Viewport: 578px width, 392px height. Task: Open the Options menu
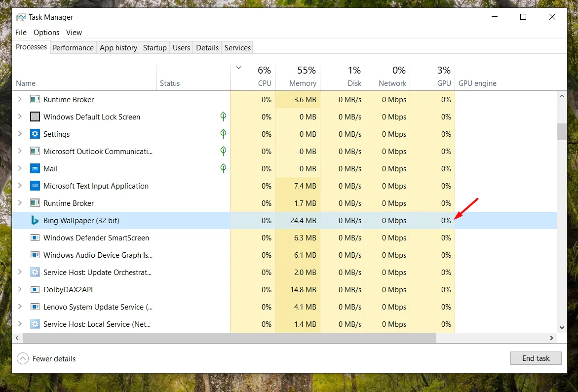tap(46, 33)
